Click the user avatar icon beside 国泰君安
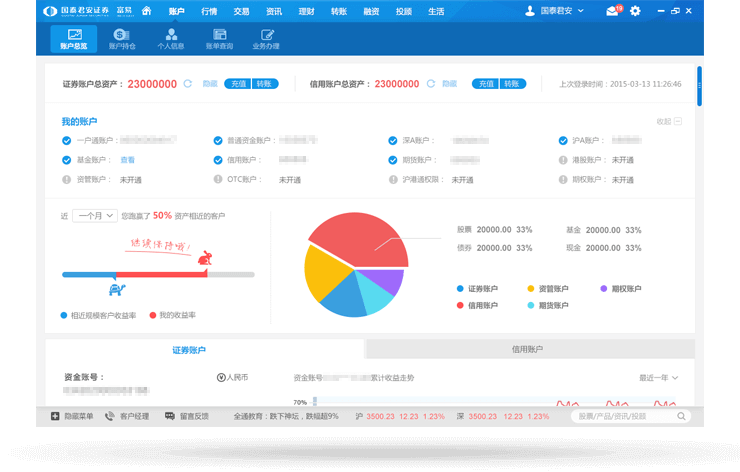Image resolution: width=740 pixels, height=472 pixels. pyautogui.click(x=530, y=10)
